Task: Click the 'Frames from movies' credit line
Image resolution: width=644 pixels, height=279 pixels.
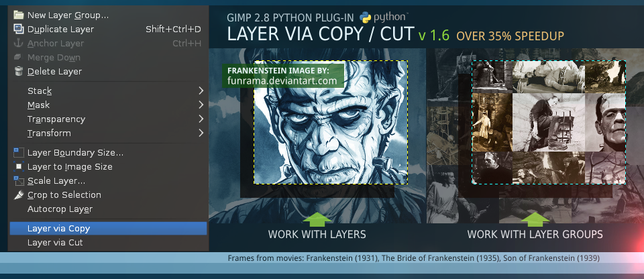Action: point(414,258)
